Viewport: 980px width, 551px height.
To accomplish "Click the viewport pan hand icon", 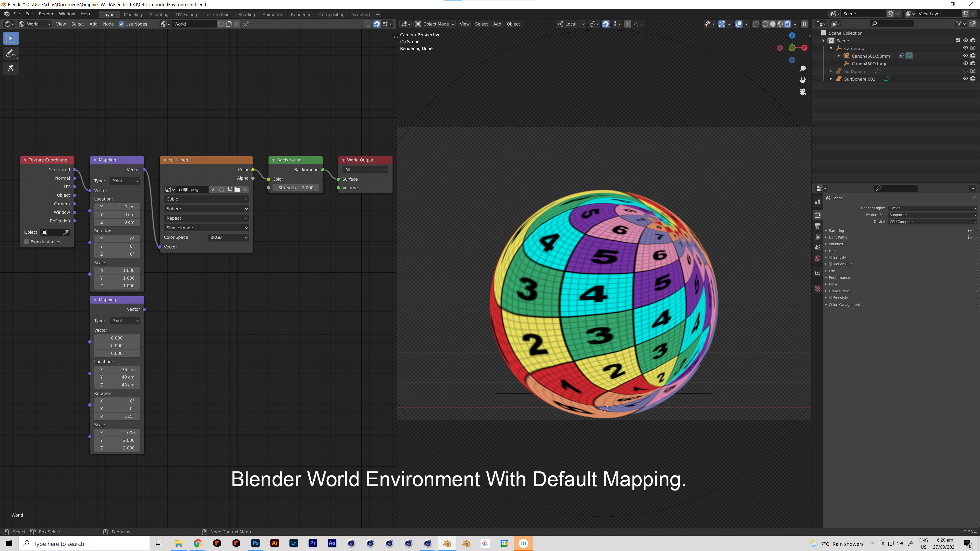I will (x=803, y=80).
